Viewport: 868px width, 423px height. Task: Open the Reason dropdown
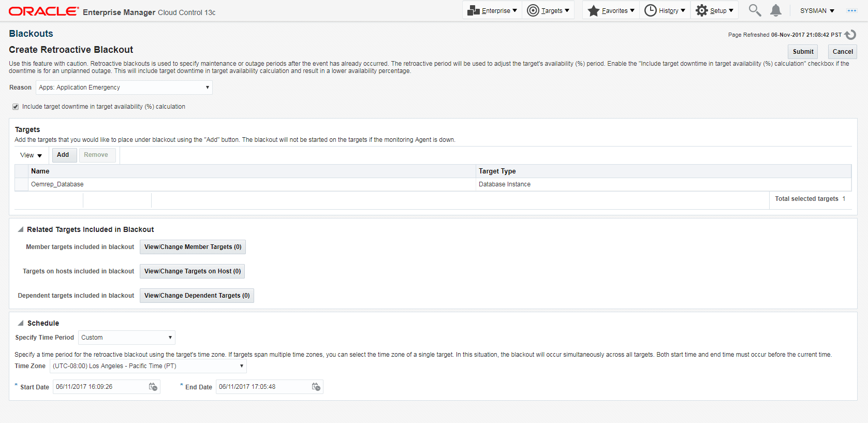tap(124, 87)
